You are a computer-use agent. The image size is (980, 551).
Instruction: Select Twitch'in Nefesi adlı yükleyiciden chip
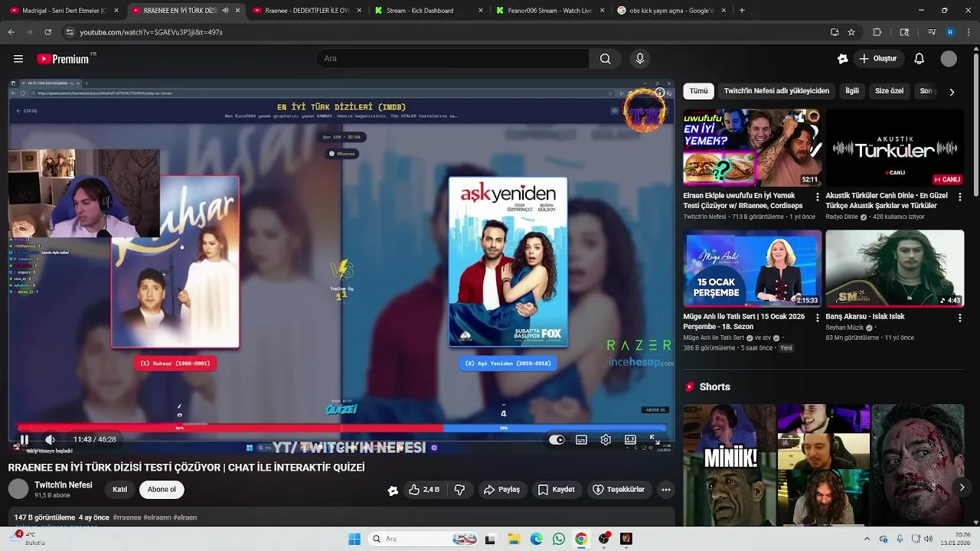(776, 91)
